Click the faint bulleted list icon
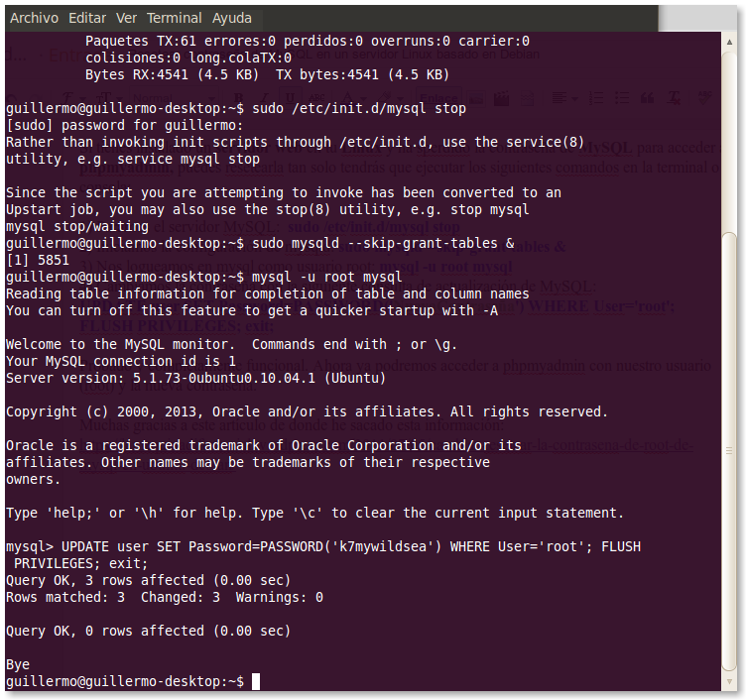 tap(622, 98)
